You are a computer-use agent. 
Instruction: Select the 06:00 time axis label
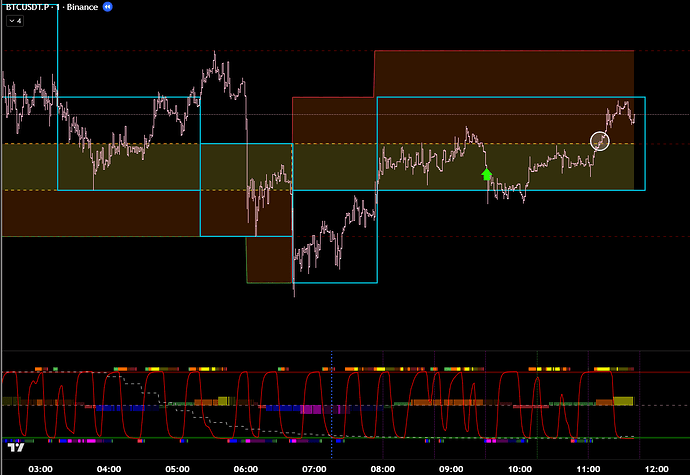(246, 467)
